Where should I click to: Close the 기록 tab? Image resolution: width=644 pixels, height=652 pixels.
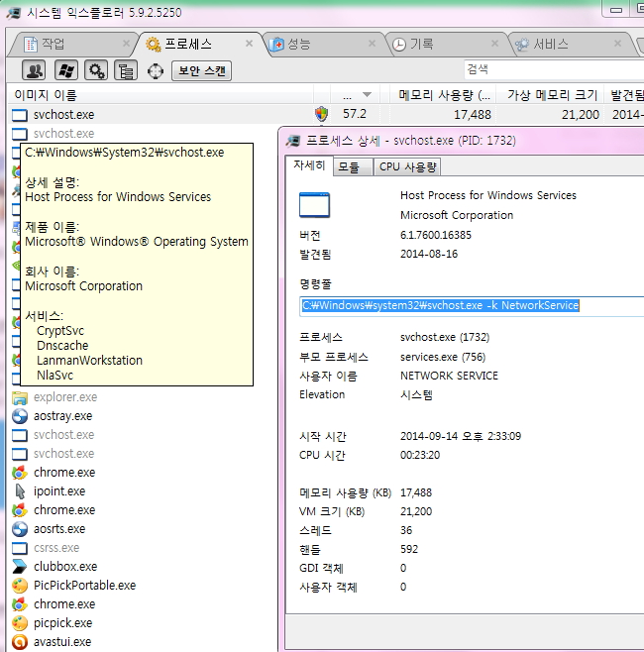pos(494,44)
